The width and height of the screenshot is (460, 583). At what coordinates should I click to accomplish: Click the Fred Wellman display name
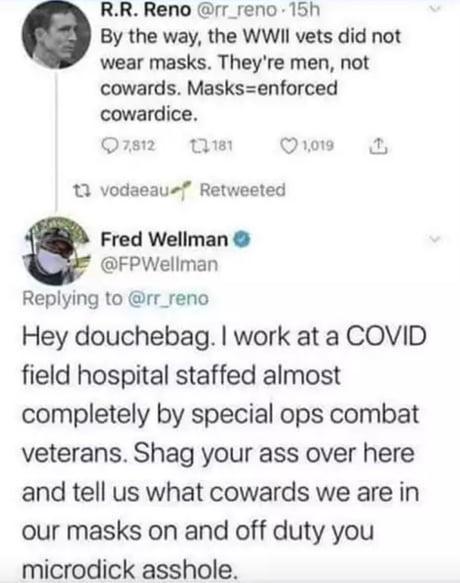coord(164,239)
